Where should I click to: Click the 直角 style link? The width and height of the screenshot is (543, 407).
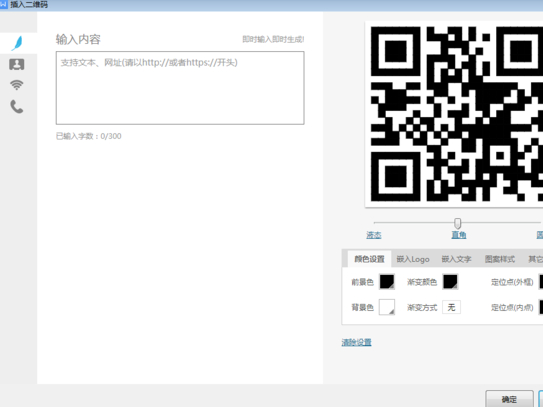pos(459,235)
